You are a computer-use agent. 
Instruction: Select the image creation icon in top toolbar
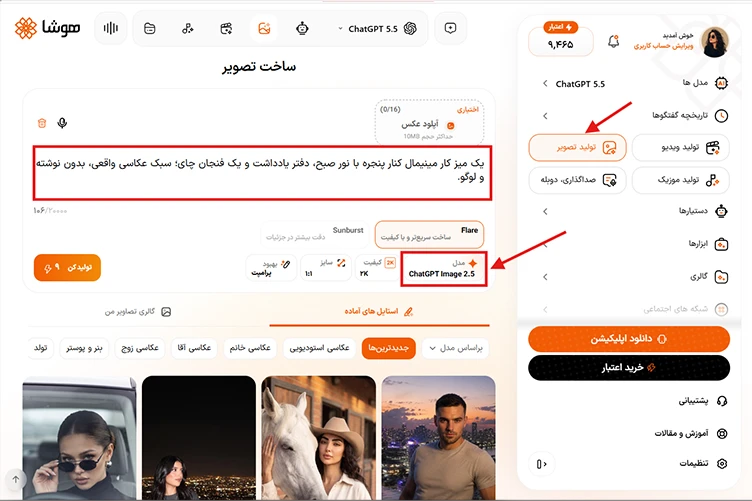(264, 29)
